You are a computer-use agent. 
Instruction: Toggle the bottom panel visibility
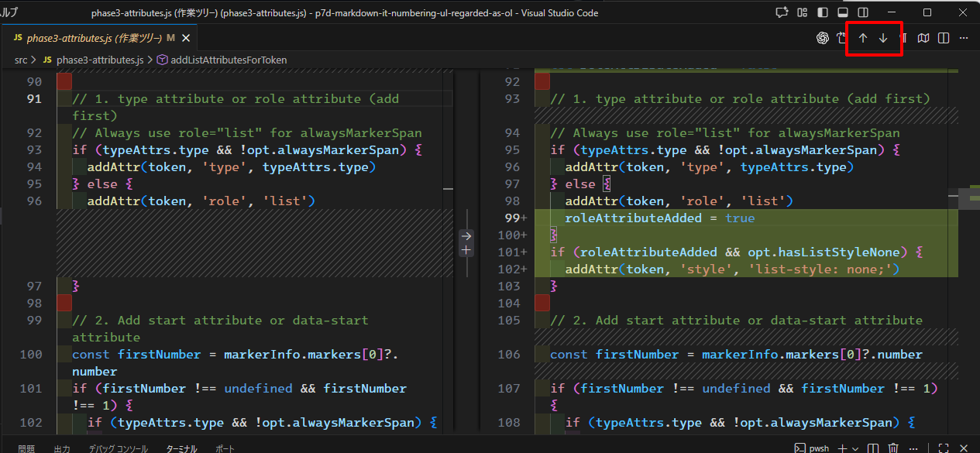click(x=843, y=13)
